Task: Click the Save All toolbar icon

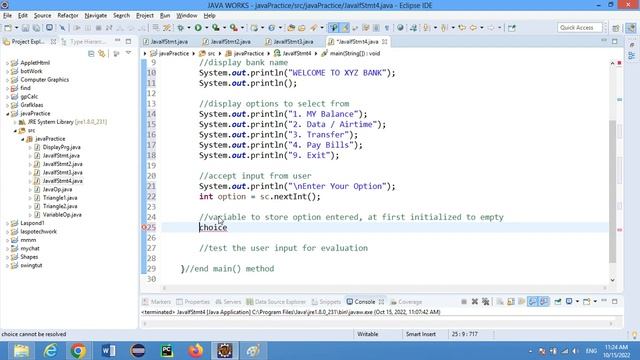Action: coord(36,28)
